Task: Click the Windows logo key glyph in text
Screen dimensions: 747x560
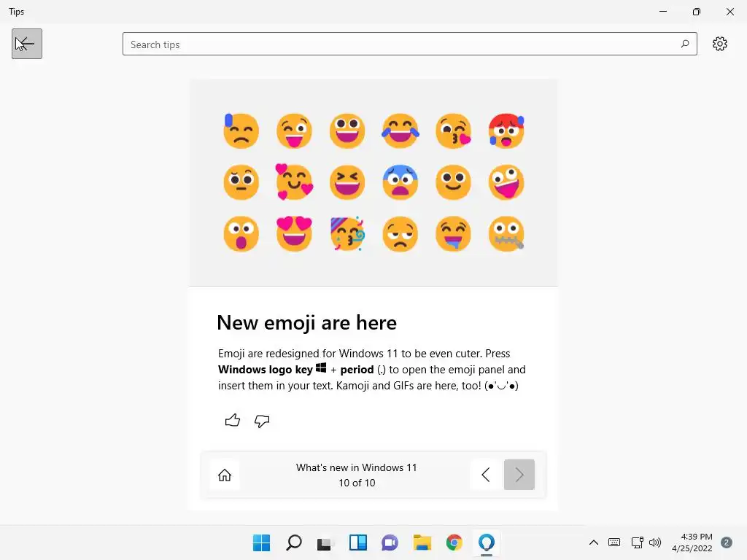Action: (321, 368)
